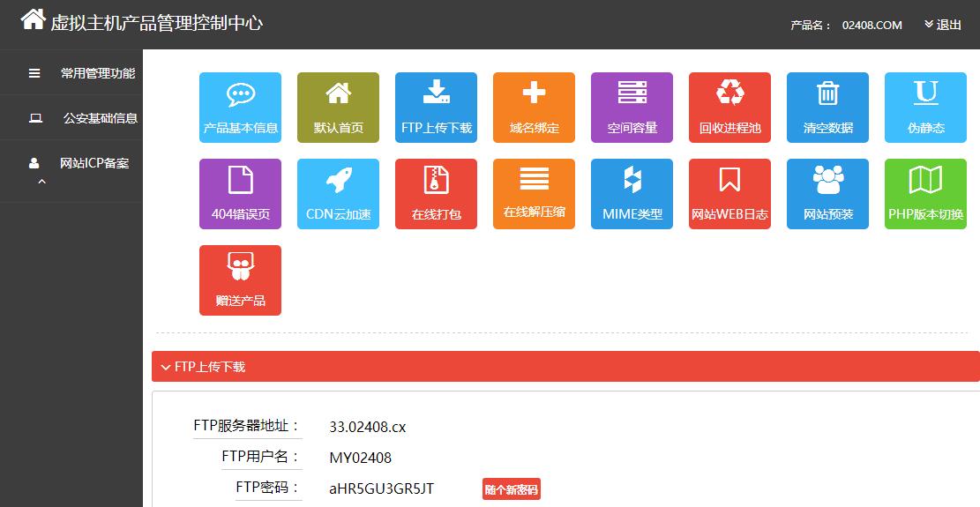
Task: Open the 域名绑定 plus tile
Action: click(534, 108)
